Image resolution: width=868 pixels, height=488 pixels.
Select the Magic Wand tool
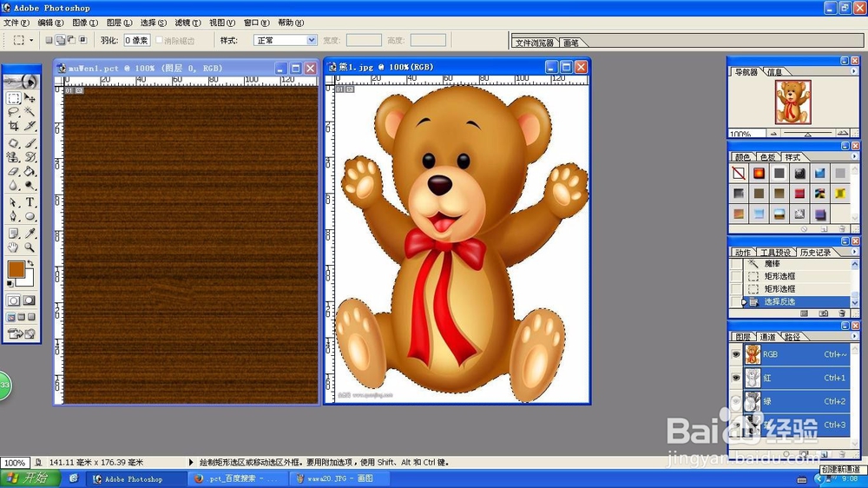[x=30, y=112]
